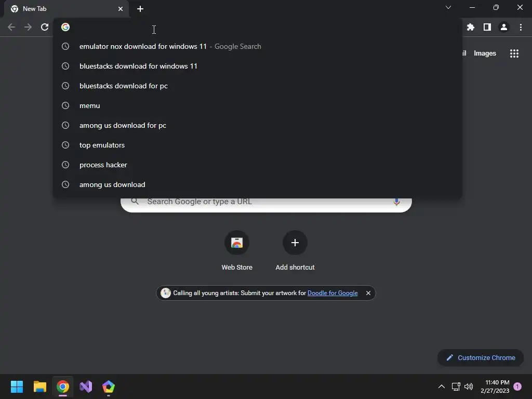Open a new tab with the plus button
The image size is (532, 399).
coord(140,9)
